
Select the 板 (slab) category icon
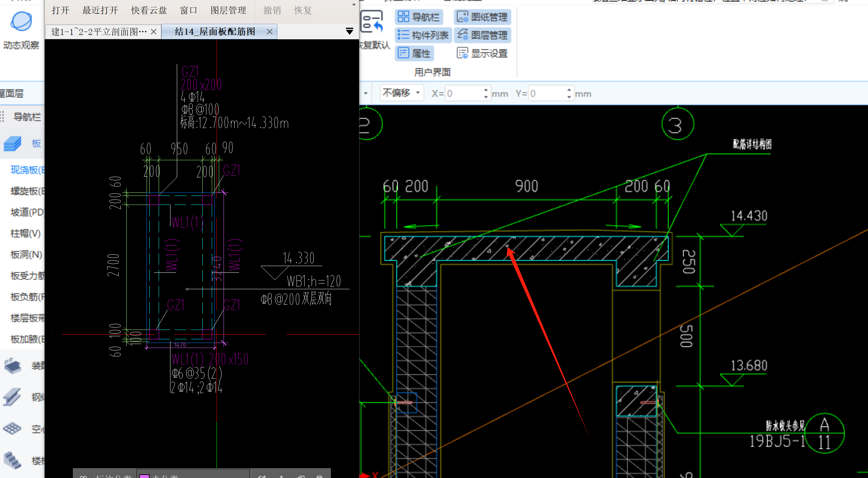pyautogui.click(x=12, y=144)
